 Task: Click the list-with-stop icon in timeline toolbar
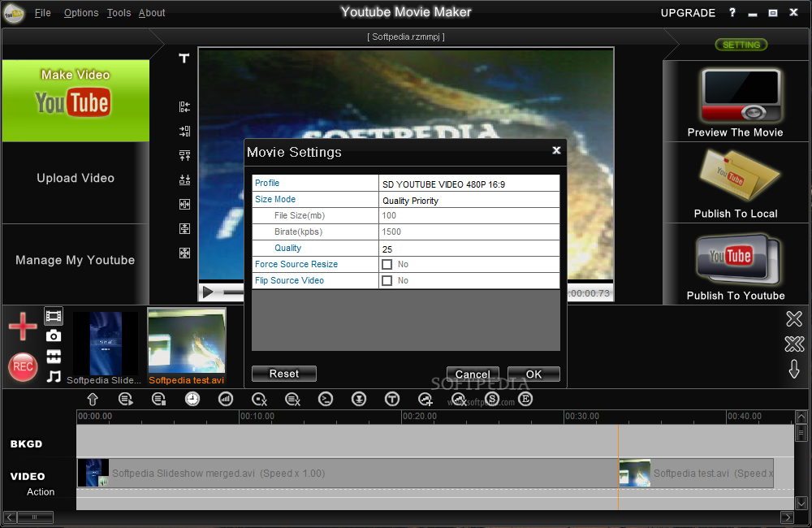(x=159, y=399)
